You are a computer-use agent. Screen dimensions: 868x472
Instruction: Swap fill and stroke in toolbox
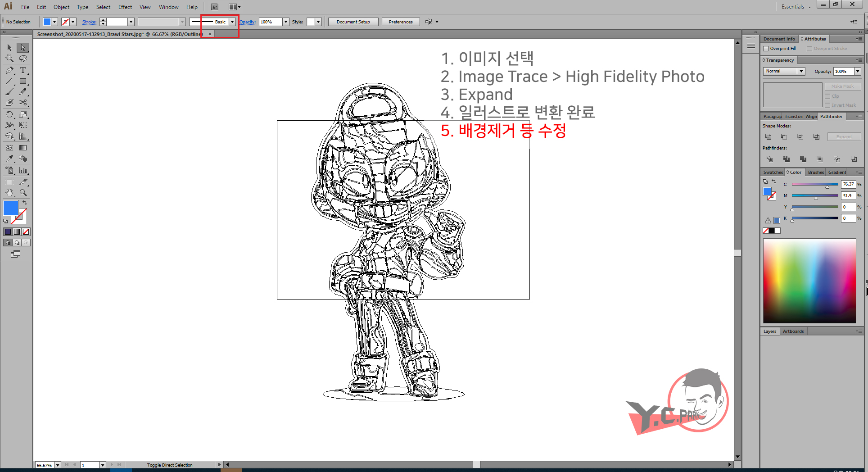click(25, 203)
